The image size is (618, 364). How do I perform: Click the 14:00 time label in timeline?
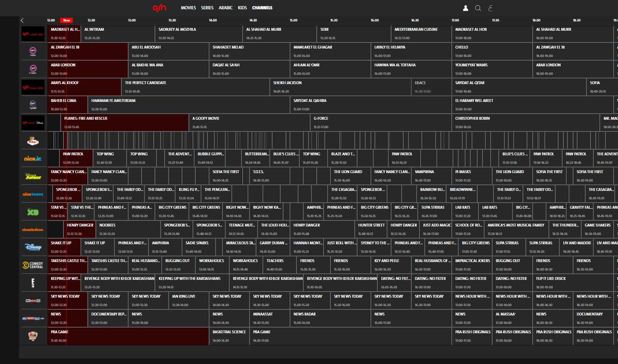pos(213,20)
